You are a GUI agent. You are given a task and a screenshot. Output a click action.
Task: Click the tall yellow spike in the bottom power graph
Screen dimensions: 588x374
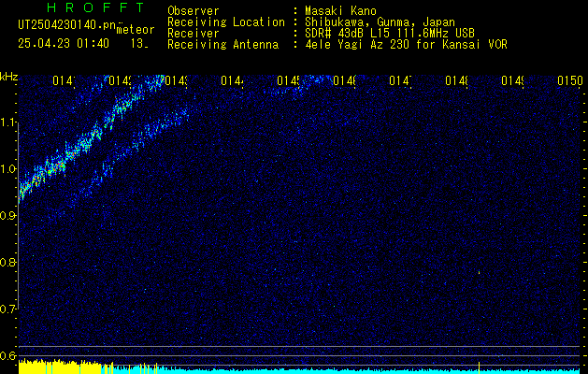(479, 367)
